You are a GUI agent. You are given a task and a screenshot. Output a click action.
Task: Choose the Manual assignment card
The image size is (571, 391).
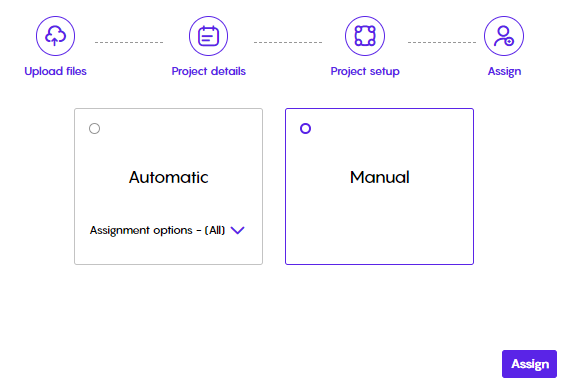click(x=379, y=186)
